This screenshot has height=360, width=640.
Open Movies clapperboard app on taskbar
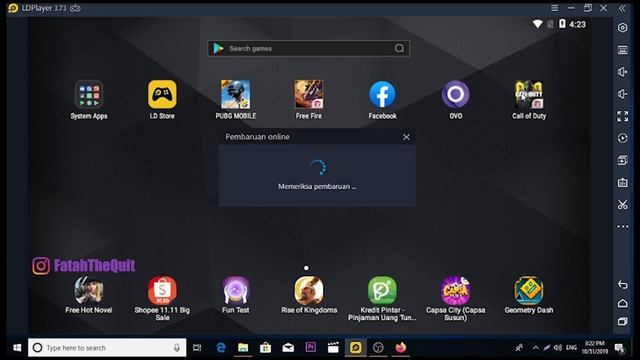[x=333, y=348]
